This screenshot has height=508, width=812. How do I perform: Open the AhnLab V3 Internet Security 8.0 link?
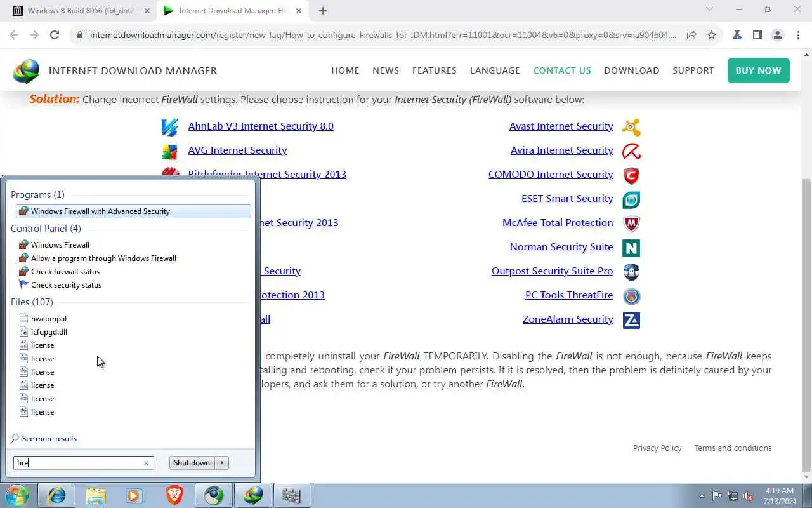pos(261,126)
